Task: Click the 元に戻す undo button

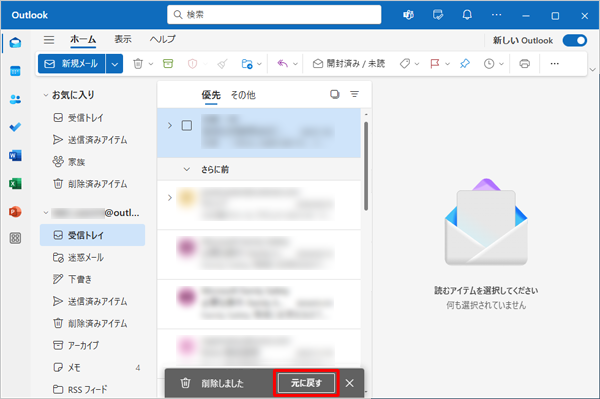Action: pos(306,383)
